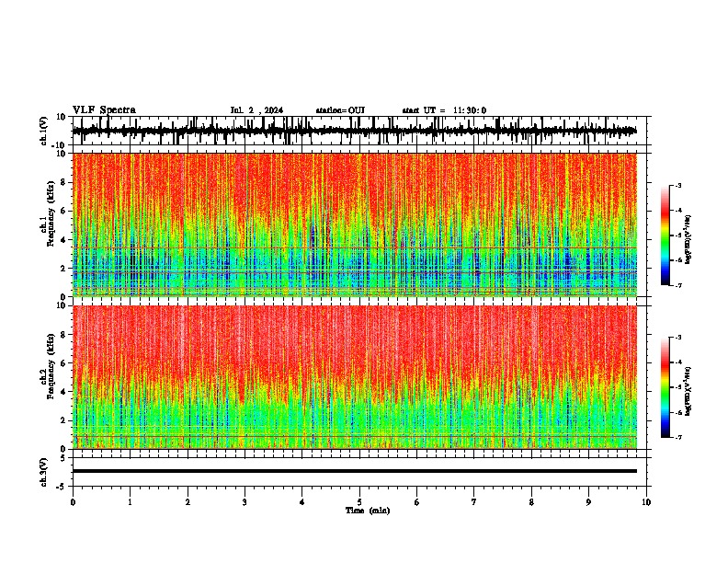Click the "4" kHz tick on ch.1 frequency axis
728x563 pixels.
click(65, 240)
